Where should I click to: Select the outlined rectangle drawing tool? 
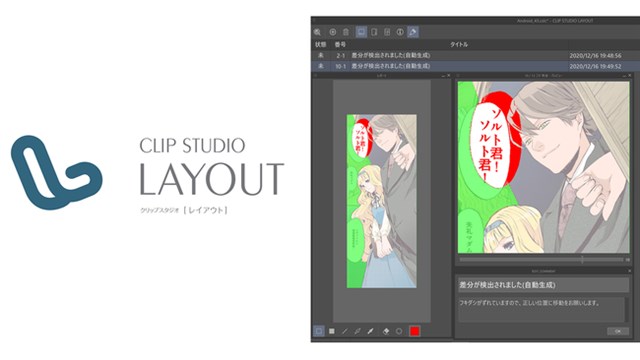319,331
